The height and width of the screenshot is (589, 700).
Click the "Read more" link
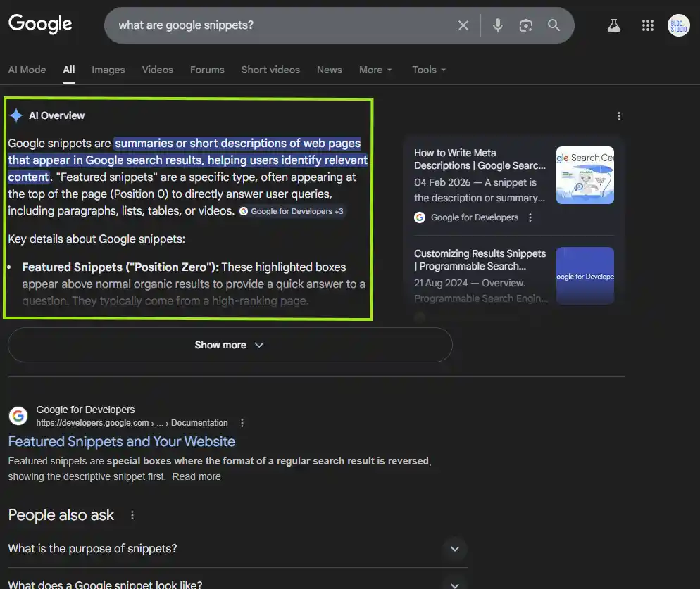[x=196, y=476]
